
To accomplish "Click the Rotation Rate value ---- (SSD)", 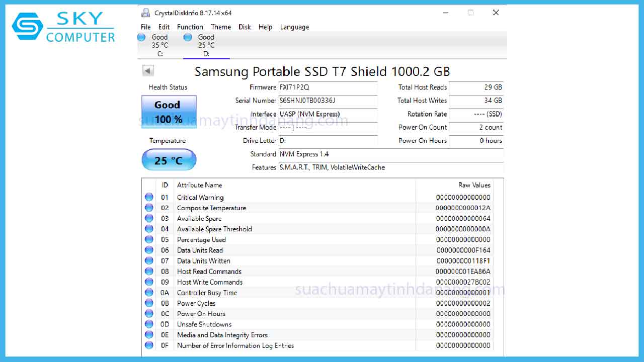I will coord(476,114).
